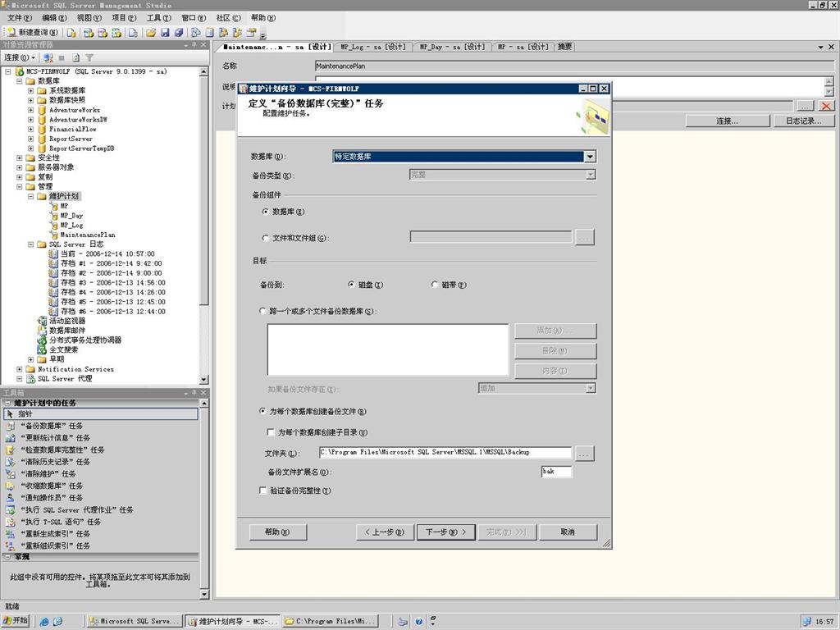840x630 pixels.
Task: Click the Save All icon in toolbar
Action: point(179,33)
